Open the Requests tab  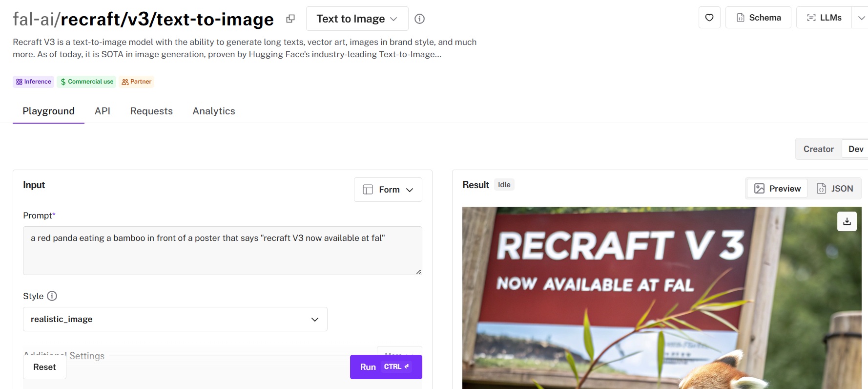click(151, 111)
